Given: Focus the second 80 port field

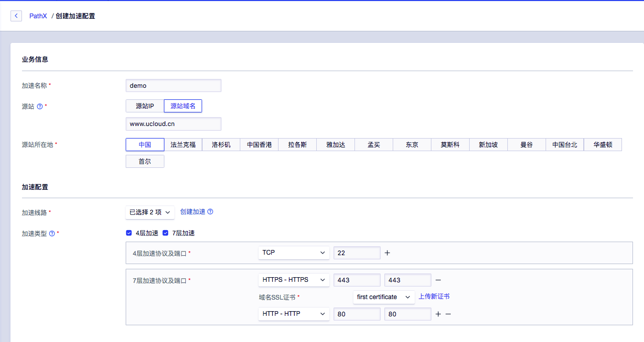Looking at the screenshot, I should click(408, 314).
